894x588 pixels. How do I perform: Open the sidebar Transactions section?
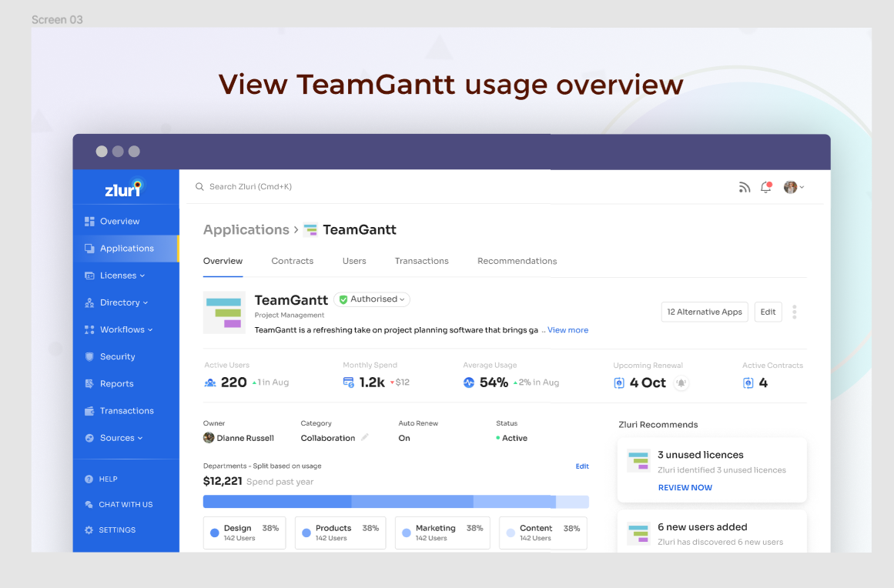click(126, 411)
